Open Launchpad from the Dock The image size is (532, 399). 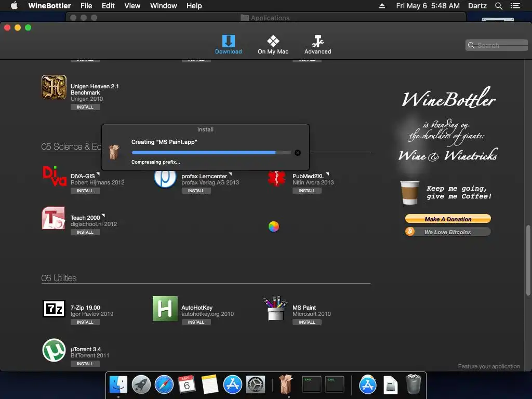141,384
